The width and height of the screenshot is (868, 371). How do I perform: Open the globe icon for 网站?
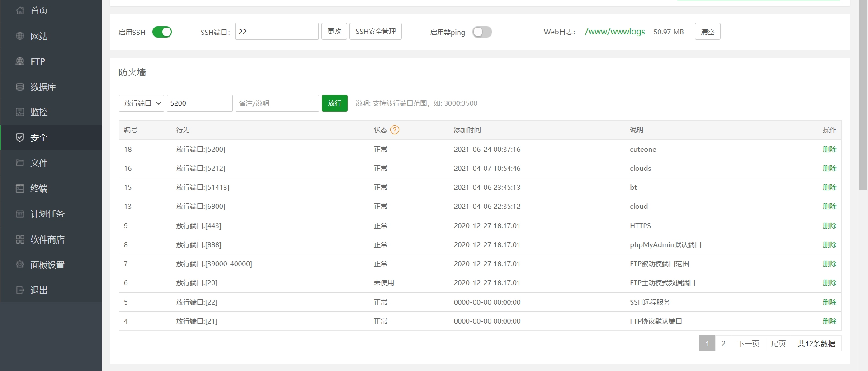20,36
